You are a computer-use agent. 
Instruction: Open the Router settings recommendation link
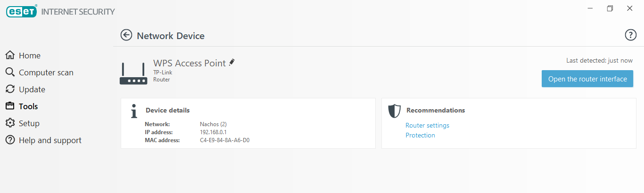pos(427,126)
